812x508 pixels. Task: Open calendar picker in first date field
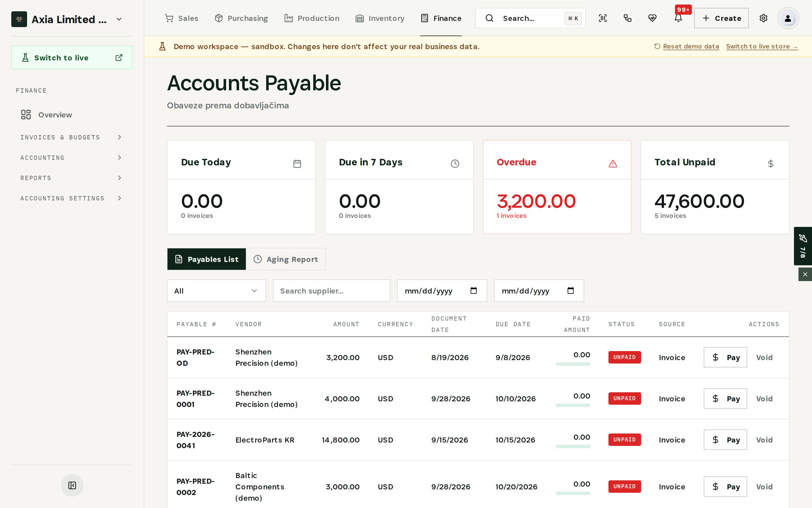(473, 291)
